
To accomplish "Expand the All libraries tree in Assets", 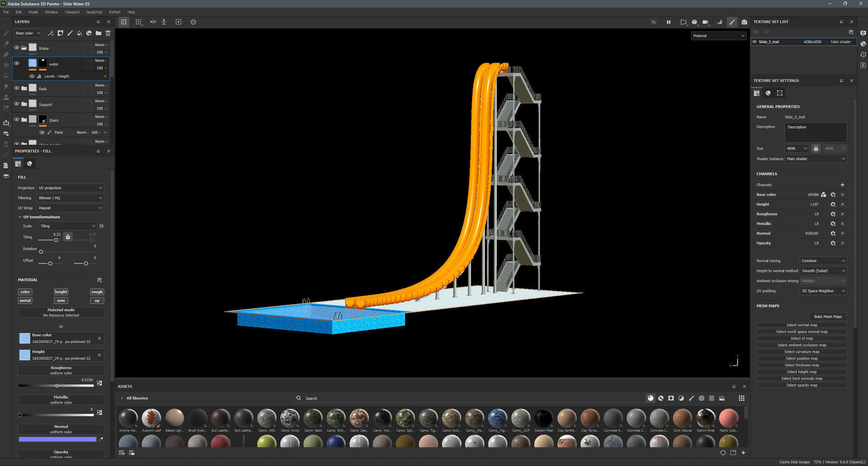I will pos(122,398).
